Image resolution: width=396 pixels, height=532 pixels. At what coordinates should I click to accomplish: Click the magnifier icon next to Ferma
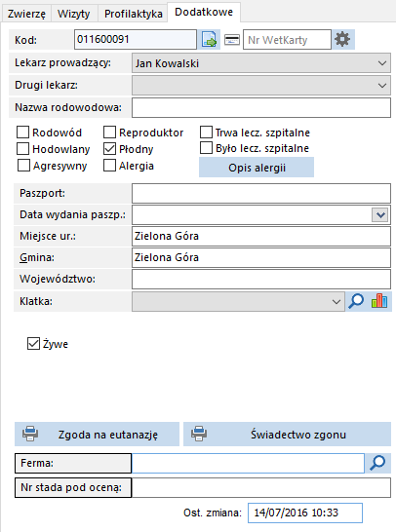[x=377, y=463]
